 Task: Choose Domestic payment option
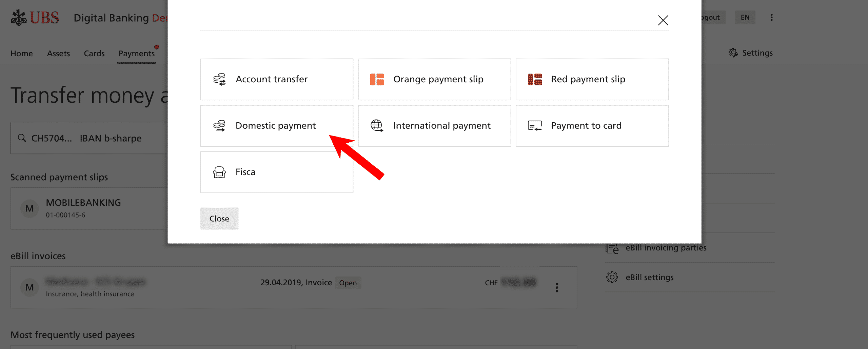(277, 126)
